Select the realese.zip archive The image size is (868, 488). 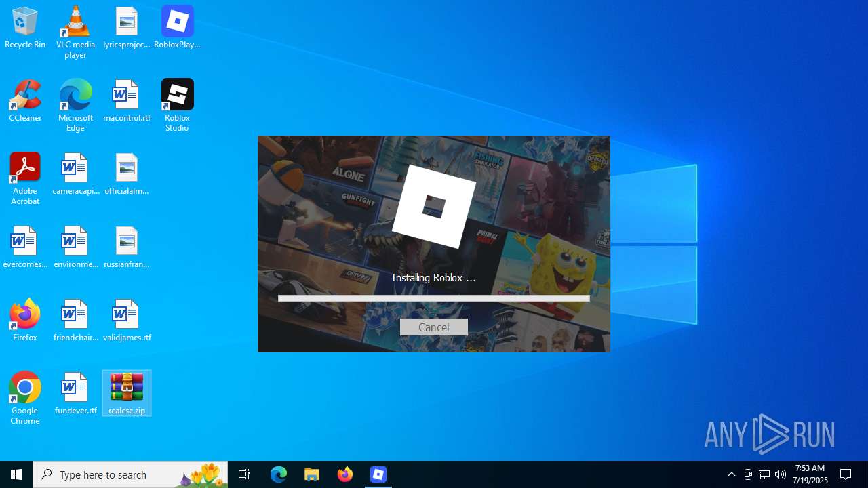[x=127, y=394]
